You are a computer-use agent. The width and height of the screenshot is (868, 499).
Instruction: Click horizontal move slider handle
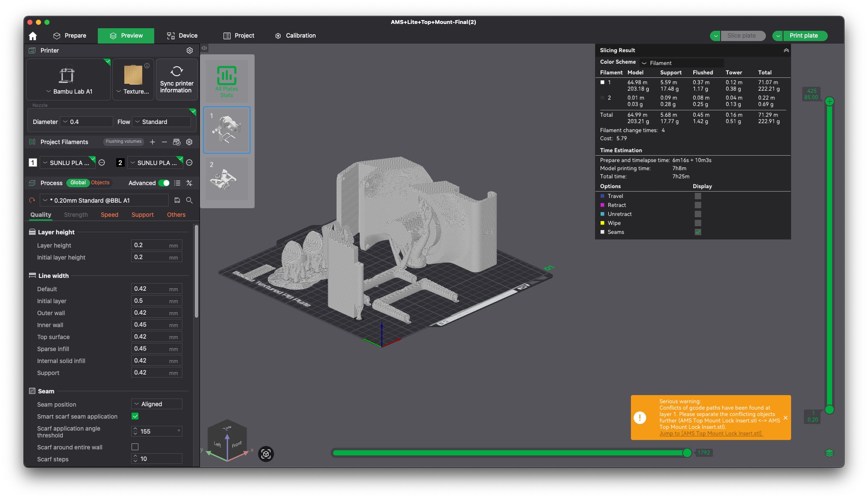click(x=687, y=453)
